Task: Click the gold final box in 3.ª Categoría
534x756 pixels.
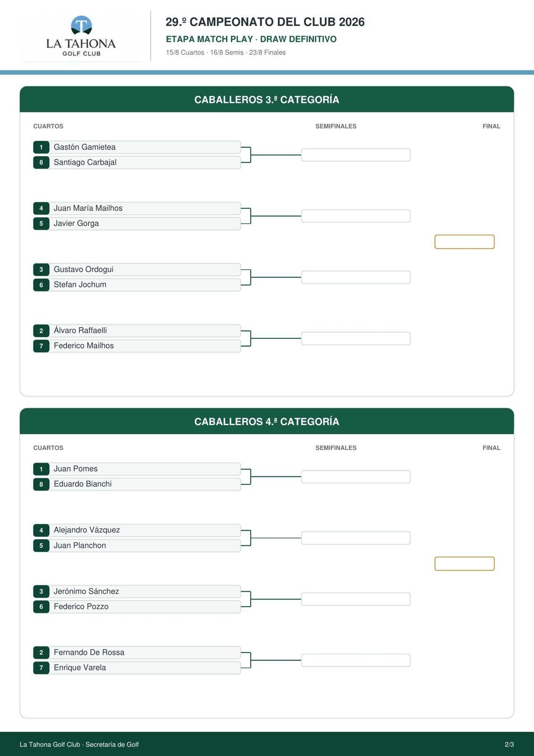Action: pos(465,241)
